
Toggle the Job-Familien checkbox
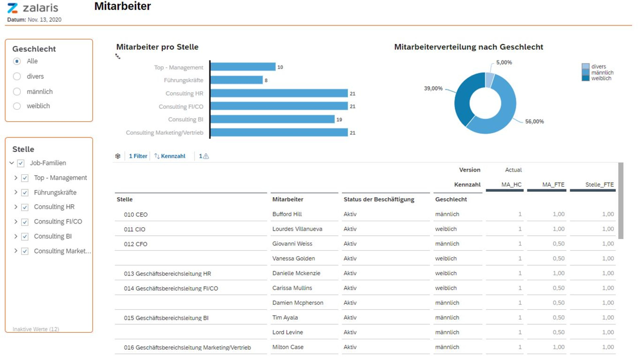21,163
